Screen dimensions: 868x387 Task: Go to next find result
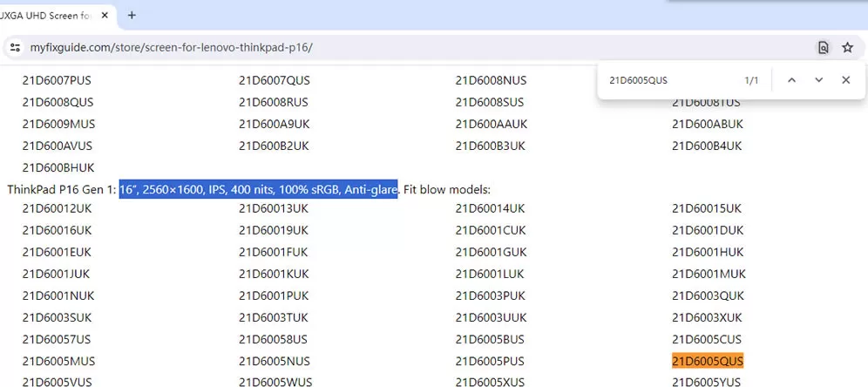pos(818,80)
